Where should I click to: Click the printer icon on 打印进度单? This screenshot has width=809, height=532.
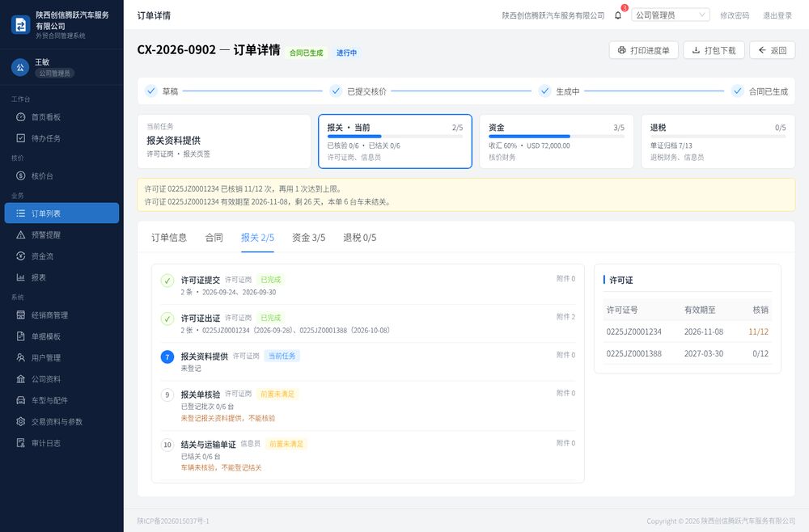pyautogui.click(x=621, y=50)
